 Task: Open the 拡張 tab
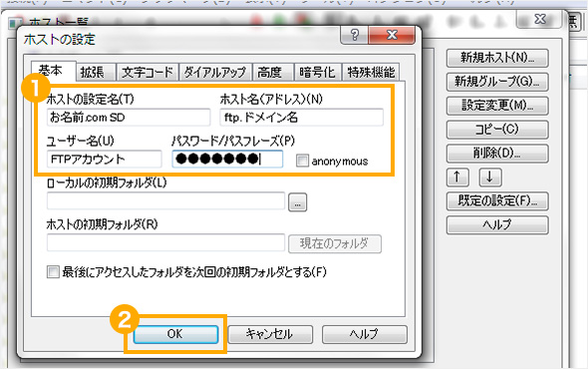[96, 72]
